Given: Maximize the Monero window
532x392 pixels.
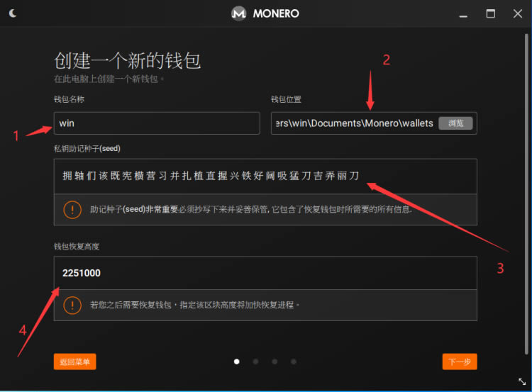Looking at the screenshot, I should [490, 13].
